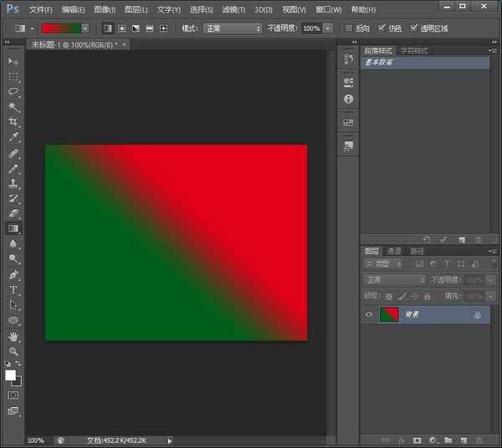
Task: Select the Eyedropper tool
Action: 13,137
